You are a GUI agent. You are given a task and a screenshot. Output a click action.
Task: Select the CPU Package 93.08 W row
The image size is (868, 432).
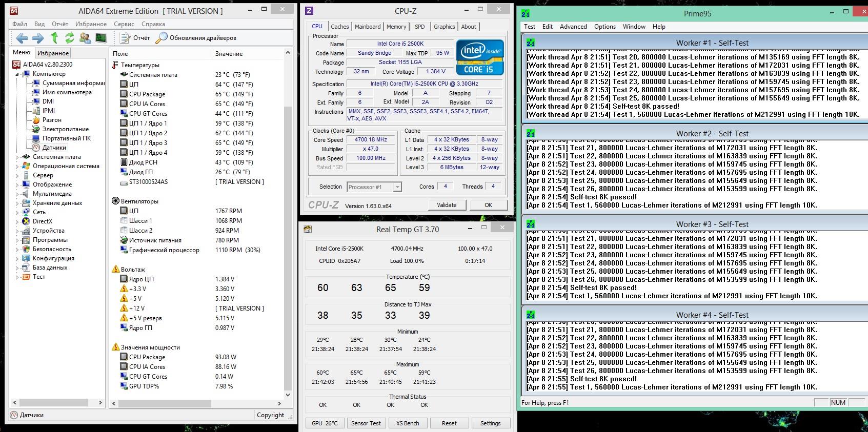click(x=197, y=357)
